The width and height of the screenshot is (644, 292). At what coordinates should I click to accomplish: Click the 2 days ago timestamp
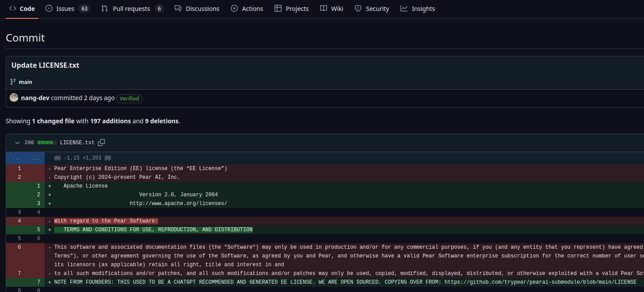99,97
